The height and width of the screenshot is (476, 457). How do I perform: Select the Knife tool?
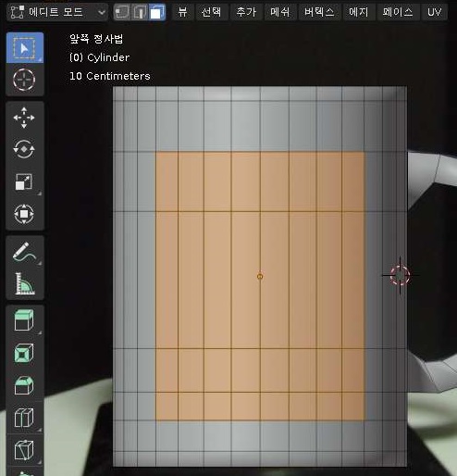(24, 450)
